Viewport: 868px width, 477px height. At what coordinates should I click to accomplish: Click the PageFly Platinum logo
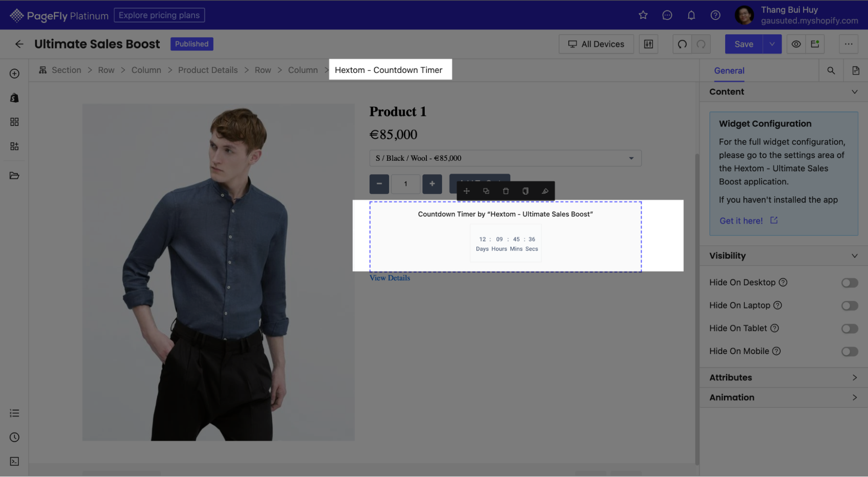(59, 16)
